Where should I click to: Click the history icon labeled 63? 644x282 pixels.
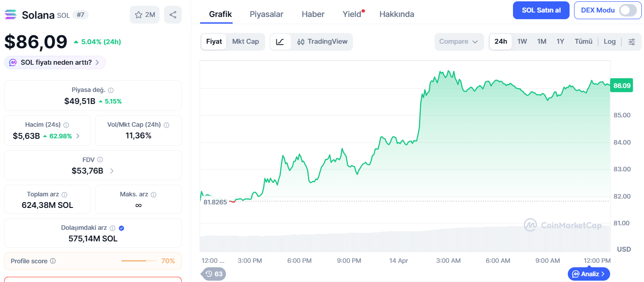(213, 274)
